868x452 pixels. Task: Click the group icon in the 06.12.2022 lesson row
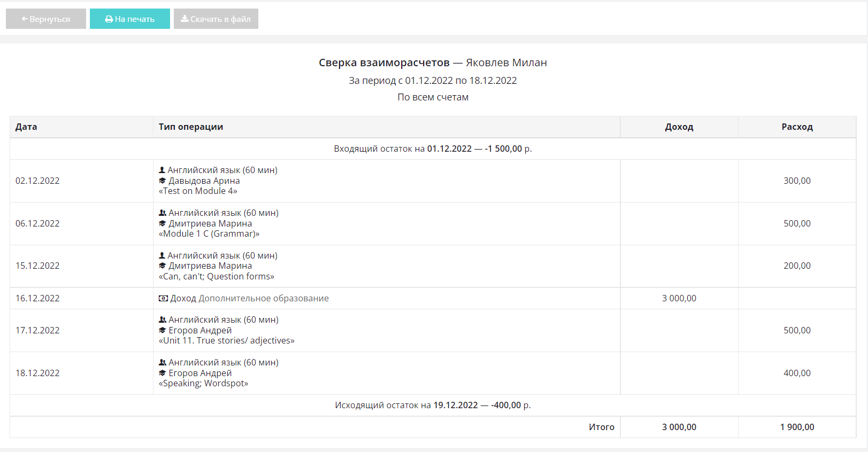(x=163, y=213)
